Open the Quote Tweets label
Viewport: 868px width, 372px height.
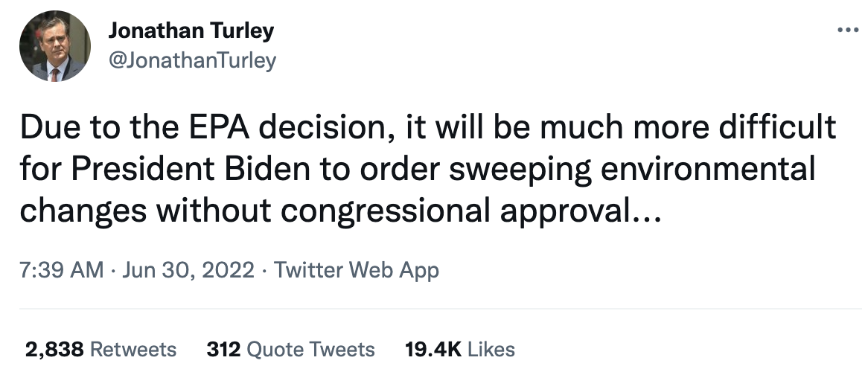[310, 348]
